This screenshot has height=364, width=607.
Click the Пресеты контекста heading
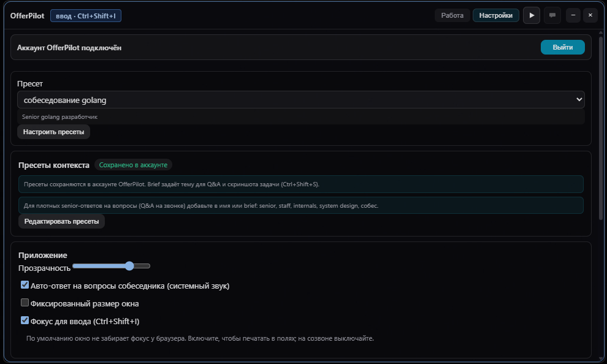(x=54, y=165)
